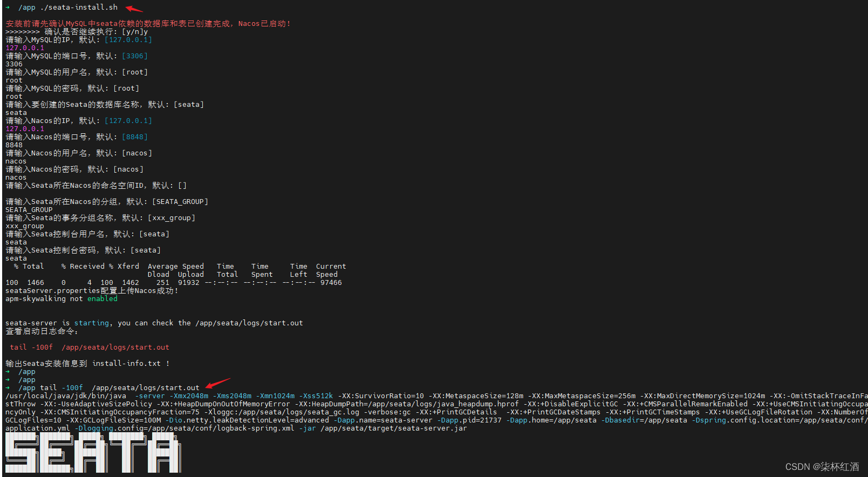Click the Seata database name default [seata]
868x477 pixels.
click(189, 104)
